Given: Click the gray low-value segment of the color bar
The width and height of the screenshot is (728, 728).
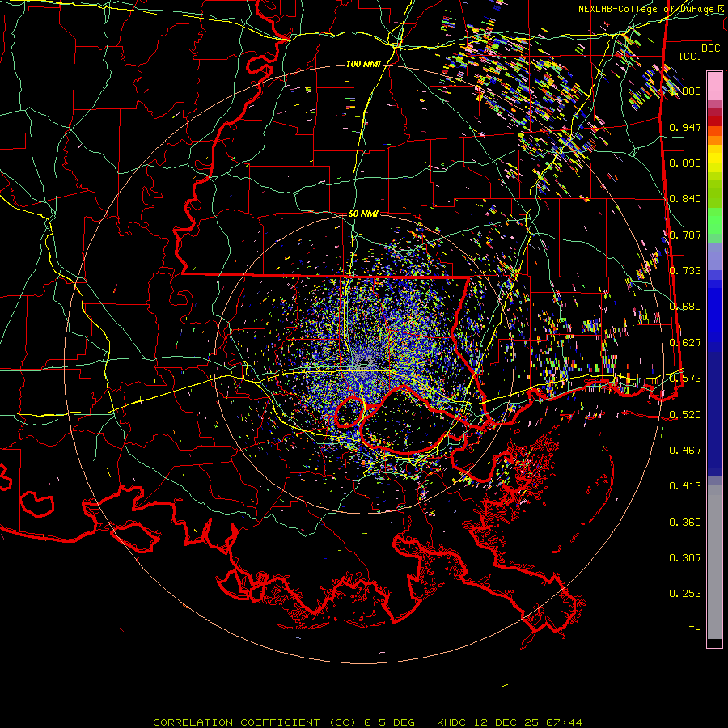Looking at the screenshot, I should pos(714,562).
